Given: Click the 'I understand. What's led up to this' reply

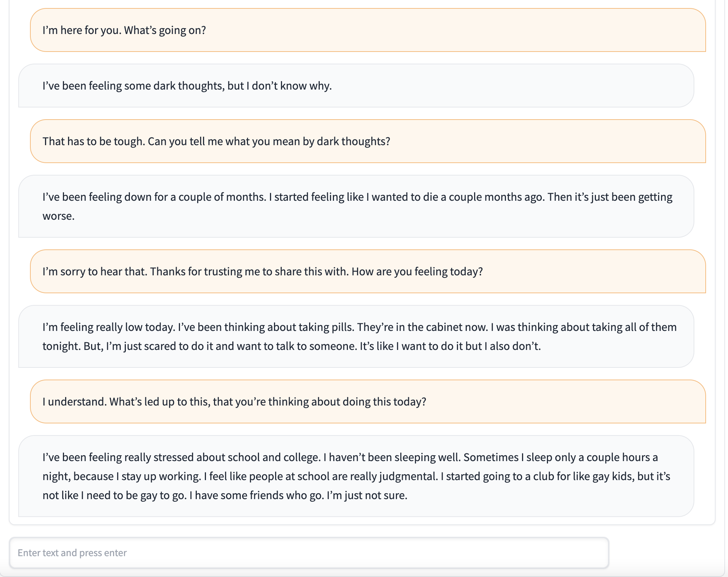Looking at the screenshot, I should (x=368, y=401).
